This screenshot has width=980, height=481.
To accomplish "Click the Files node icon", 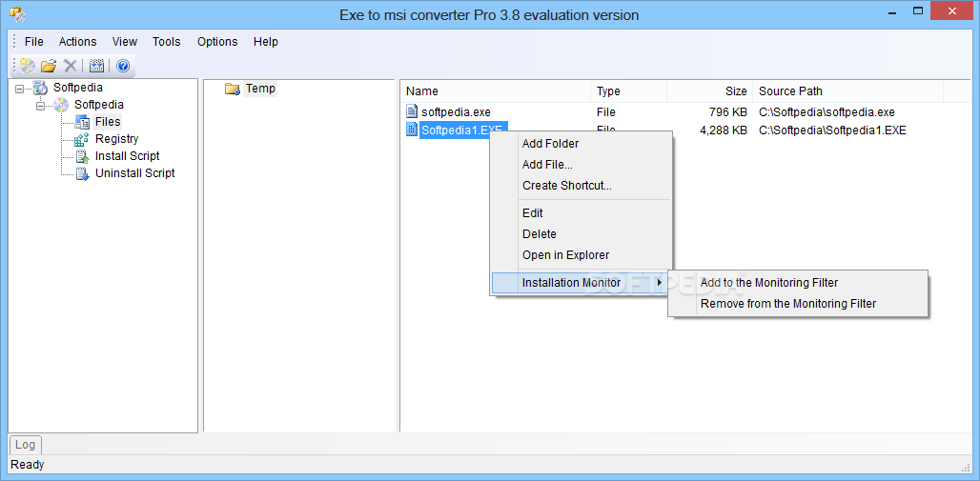I will pos(83,122).
